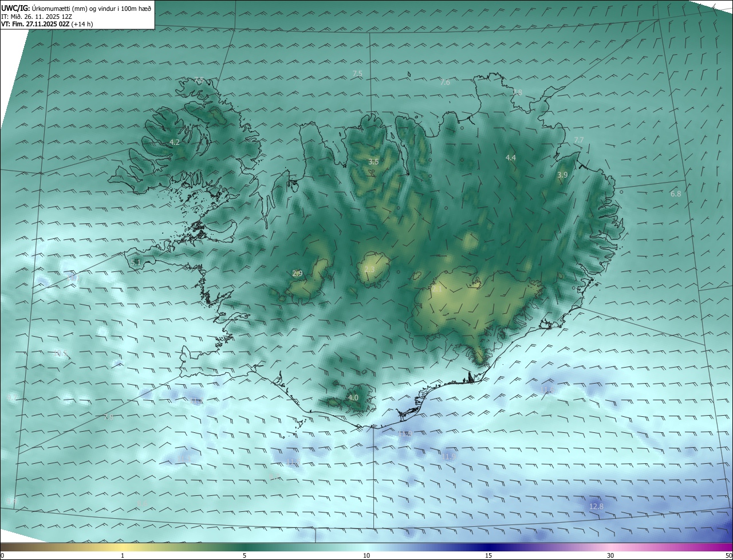Click the 'VT: Fim. 27.11.2025 02Z (+14 h)' line
The image size is (733, 560).
[47, 24]
